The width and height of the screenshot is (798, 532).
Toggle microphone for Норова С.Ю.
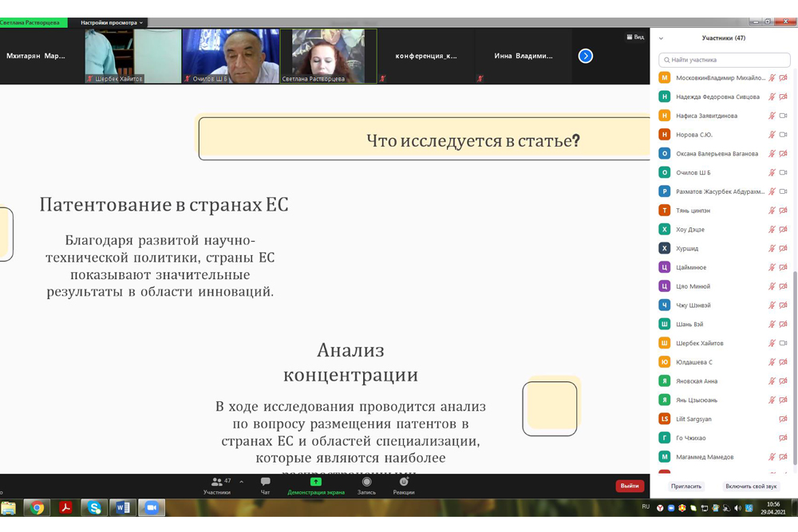772,135
